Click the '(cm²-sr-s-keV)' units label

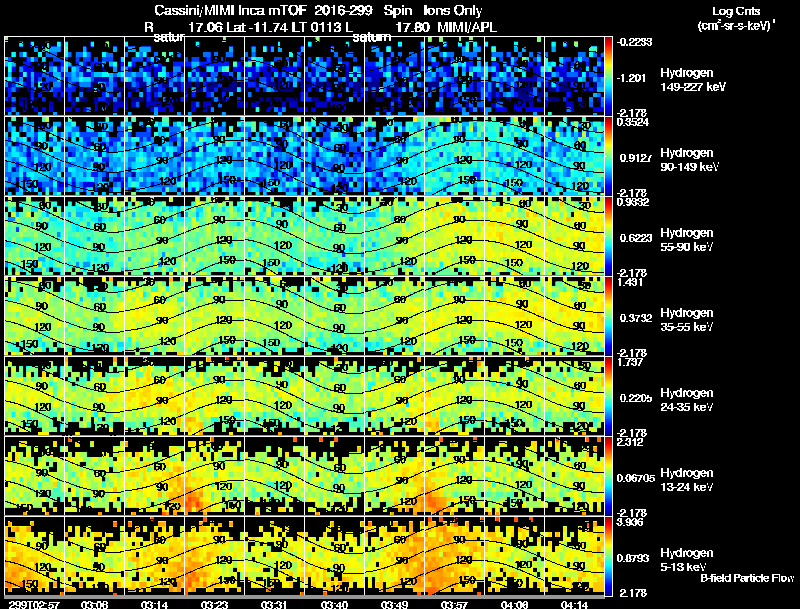[736, 26]
